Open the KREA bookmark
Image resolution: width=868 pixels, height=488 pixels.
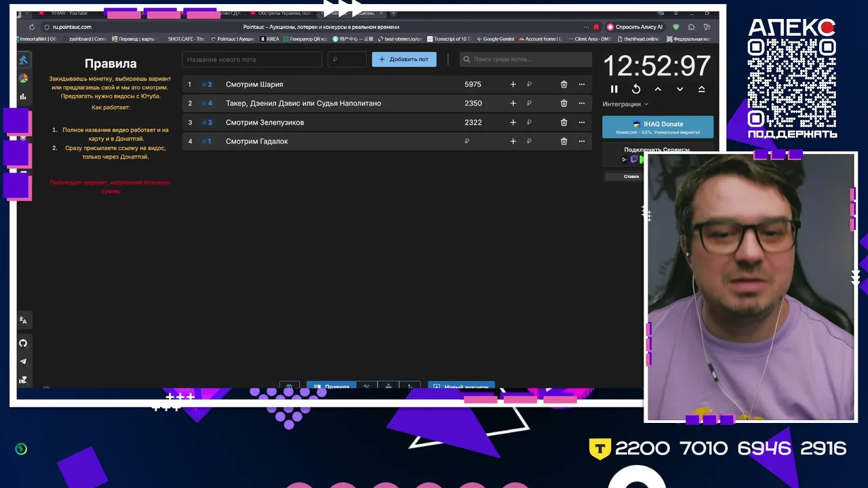tap(270, 39)
